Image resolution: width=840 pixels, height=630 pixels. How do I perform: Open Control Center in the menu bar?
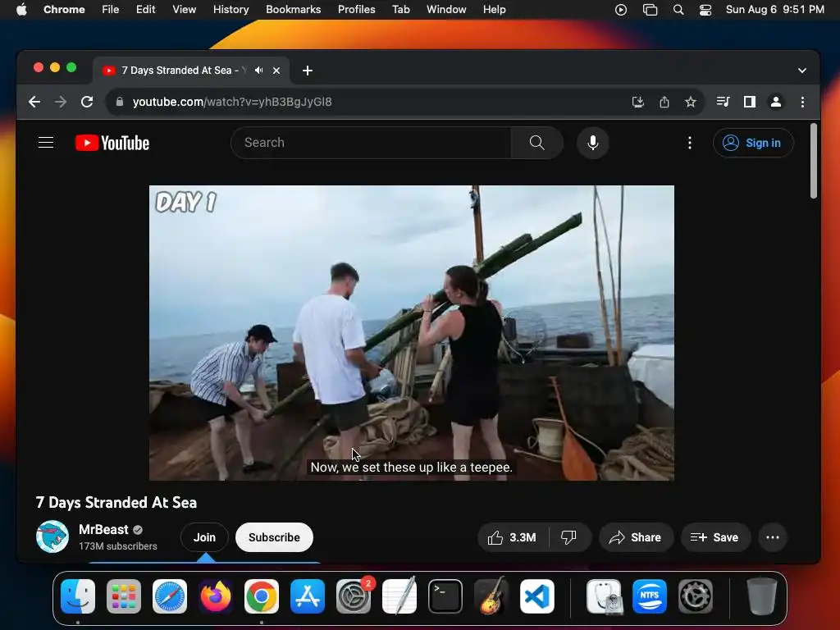(x=705, y=10)
